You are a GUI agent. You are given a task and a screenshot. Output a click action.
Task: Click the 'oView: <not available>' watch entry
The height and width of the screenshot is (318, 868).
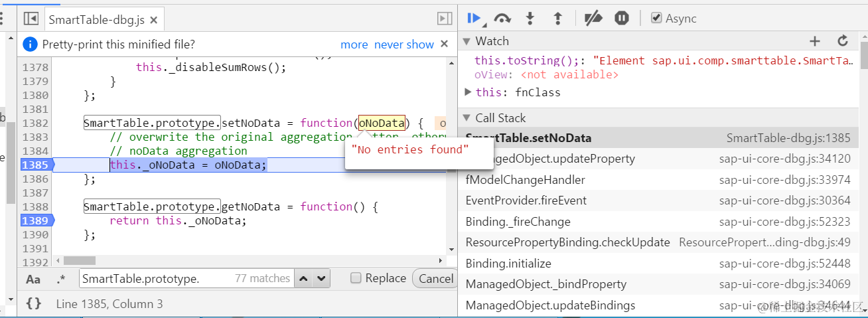[x=546, y=74]
